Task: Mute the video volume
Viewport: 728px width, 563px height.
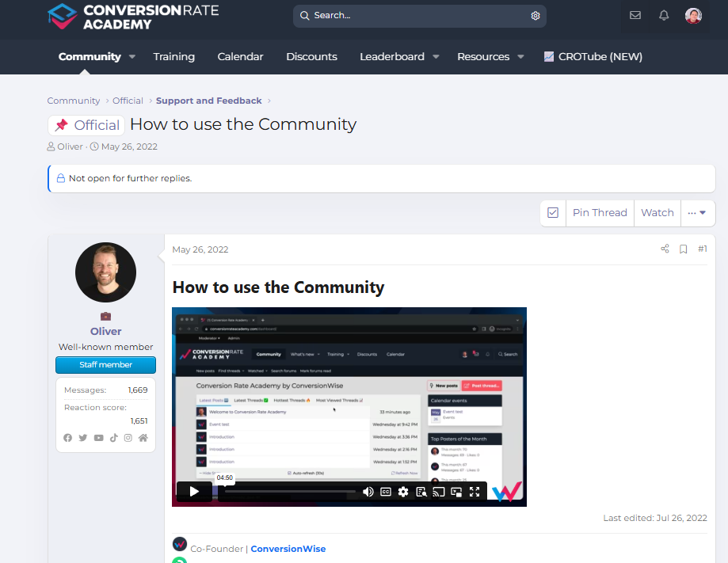Action: tap(368, 492)
